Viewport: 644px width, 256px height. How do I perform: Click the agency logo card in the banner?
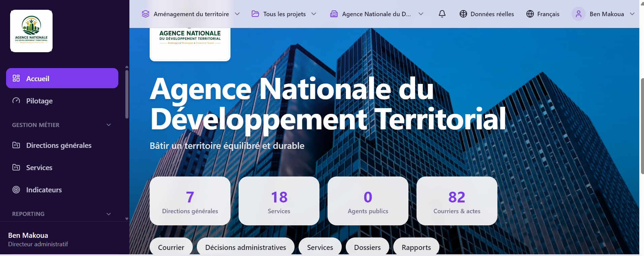[x=190, y=44]
